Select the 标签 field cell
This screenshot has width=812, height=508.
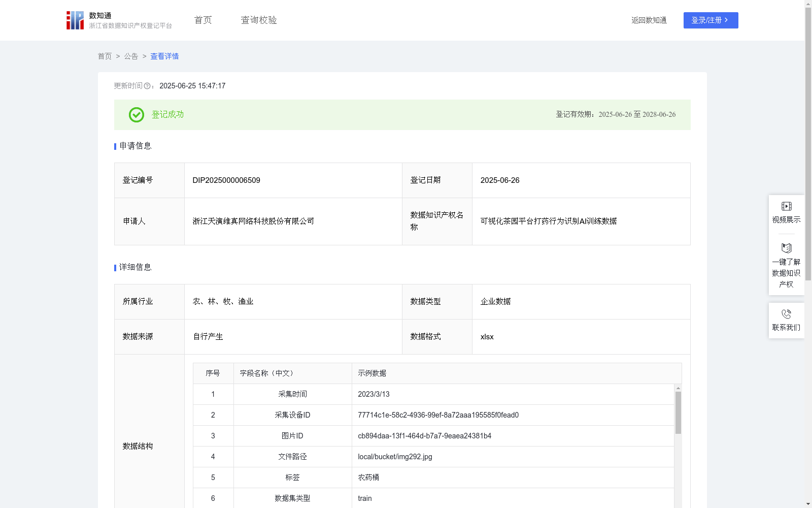click(293, 478)
